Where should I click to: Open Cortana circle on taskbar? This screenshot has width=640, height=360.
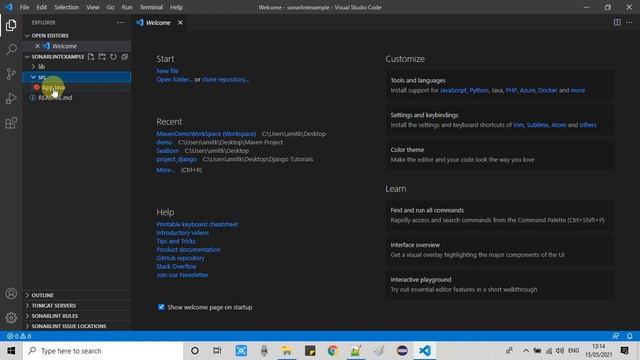[195, 351]
